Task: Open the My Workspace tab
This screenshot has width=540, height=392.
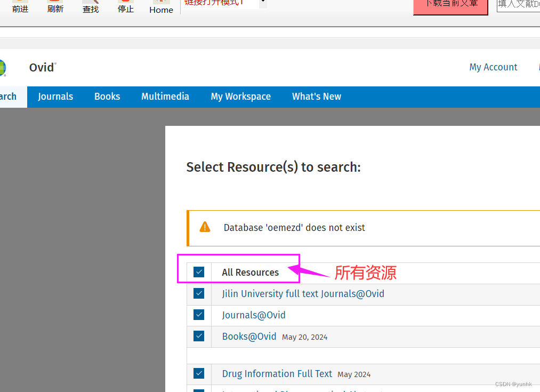Action: [241, 97]
